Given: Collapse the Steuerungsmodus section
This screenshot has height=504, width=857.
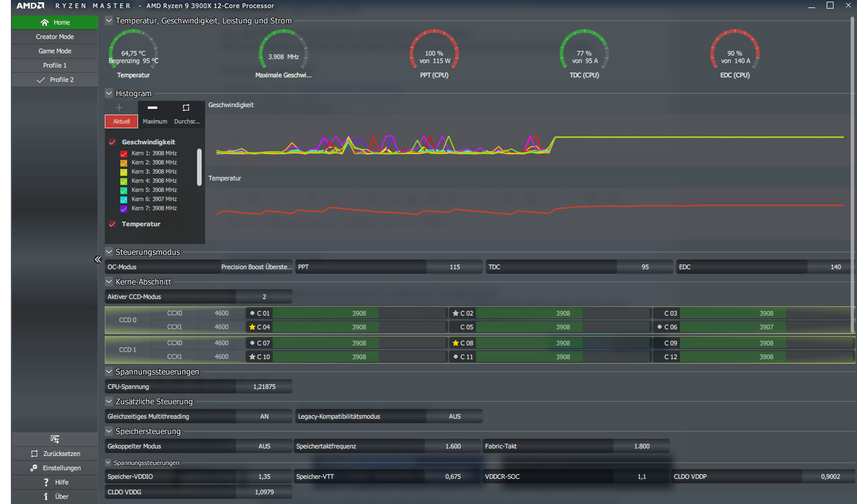Looking at the screenshot, I should [x=109, y=251].
